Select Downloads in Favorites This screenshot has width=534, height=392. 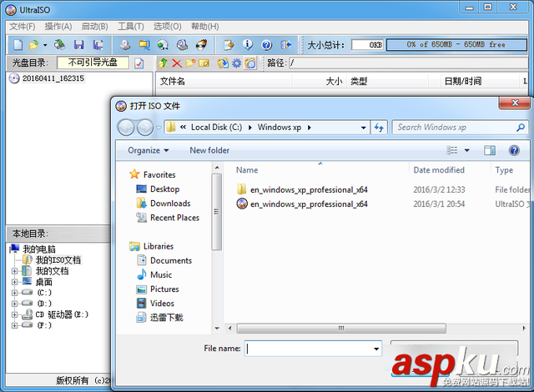click(170, 204)
